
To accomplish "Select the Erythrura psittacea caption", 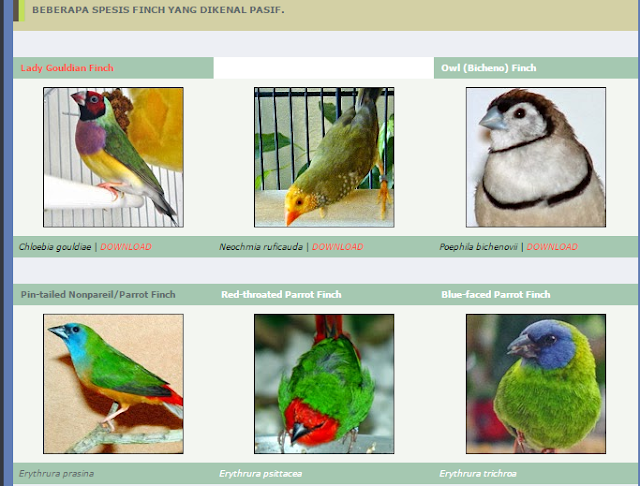I will pos(260,473).
